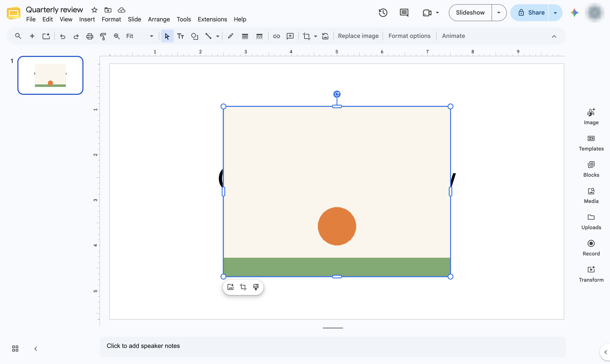Open the Insert menu
The width and height of the screenshot is (610, 364).
pyautogui.click(x=87, y=19)
